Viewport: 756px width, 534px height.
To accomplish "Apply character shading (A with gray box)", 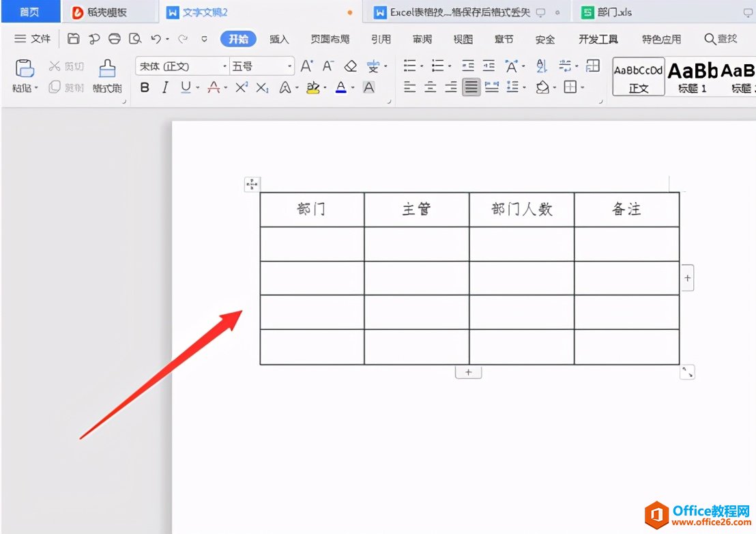I will click(x=369, y=87).
